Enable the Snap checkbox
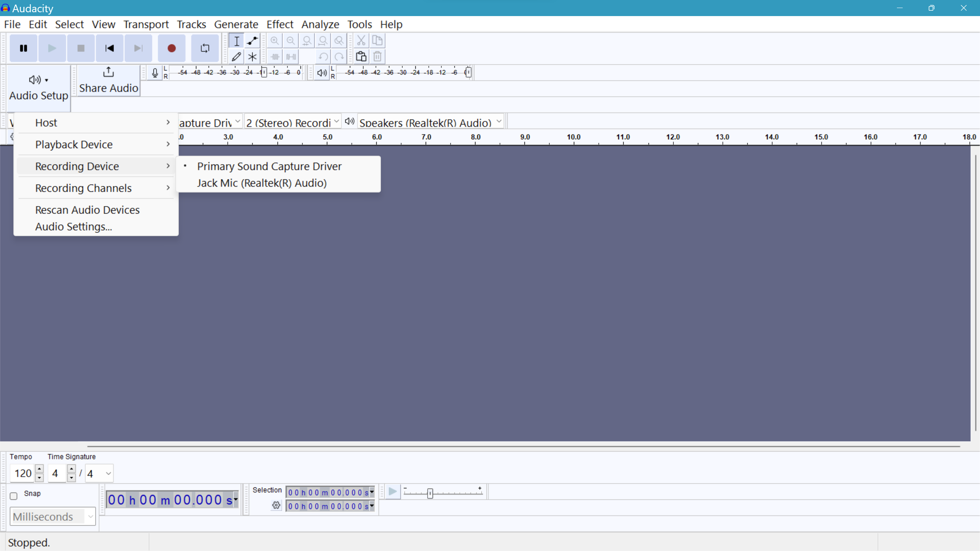This screenshot has width=980, height=551. [14, 496]
